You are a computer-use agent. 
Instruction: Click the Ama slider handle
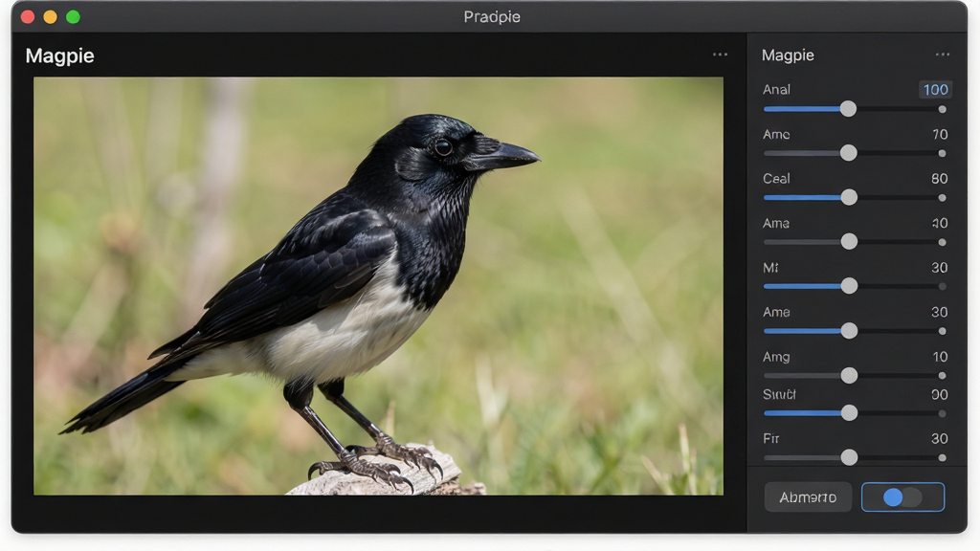click(x=849, y=242)
